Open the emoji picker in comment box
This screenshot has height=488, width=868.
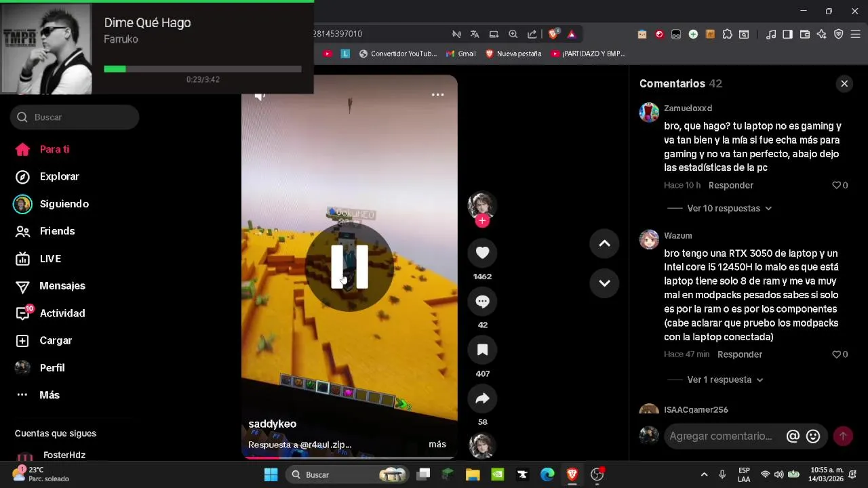pyautogui.click(x=813, y=436)
